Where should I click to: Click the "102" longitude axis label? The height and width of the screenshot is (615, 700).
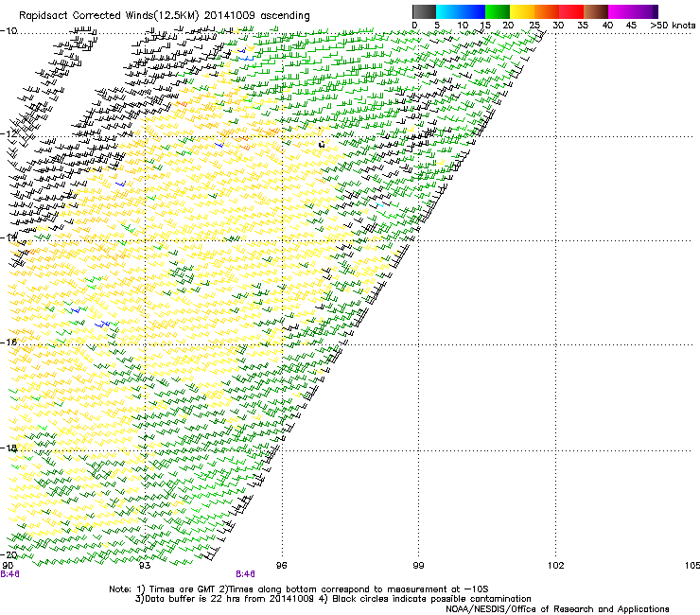pyautogui.click(x=555, y=566)
